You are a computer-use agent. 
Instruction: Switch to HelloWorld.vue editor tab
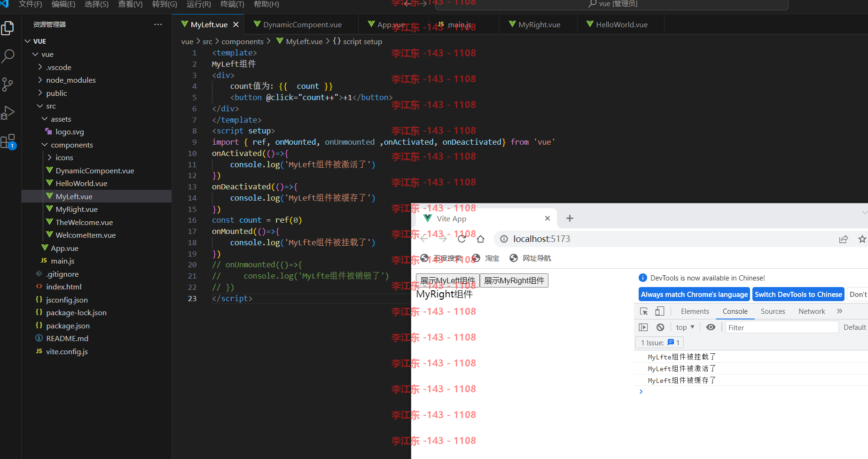pos(621,24)
